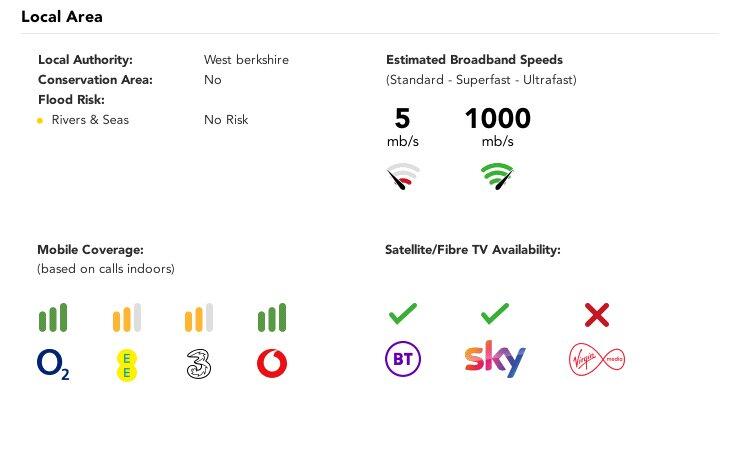Viewport: 740px width, 473px height.
Task: Click the Three network logo
Action: (x=198, y=364)
